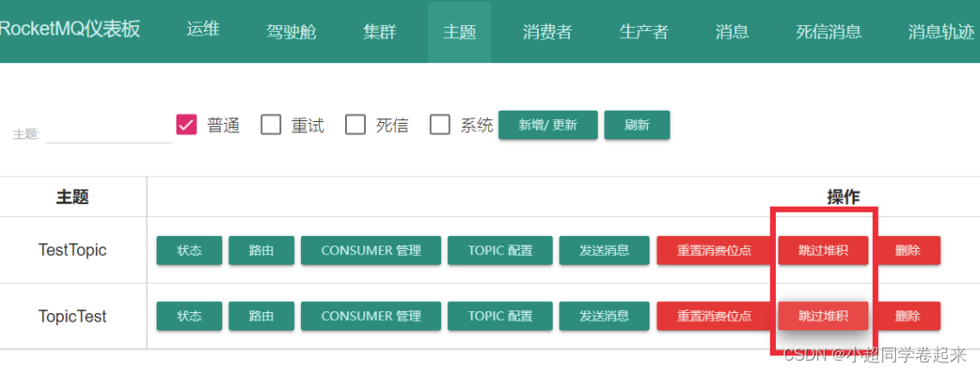Viewport: 980px width, 371px height.
Task: Open TOPIC 配置 for TopicTest
Action: coord(500,316)
